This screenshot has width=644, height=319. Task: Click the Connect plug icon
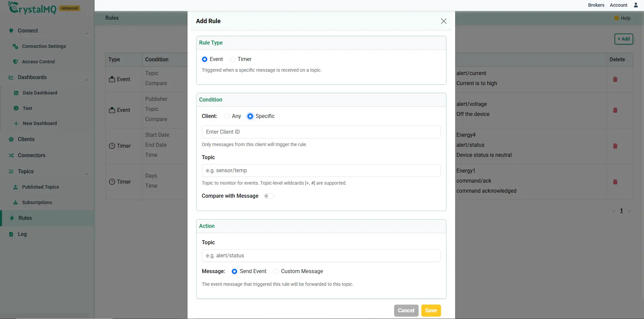[11, 30]
